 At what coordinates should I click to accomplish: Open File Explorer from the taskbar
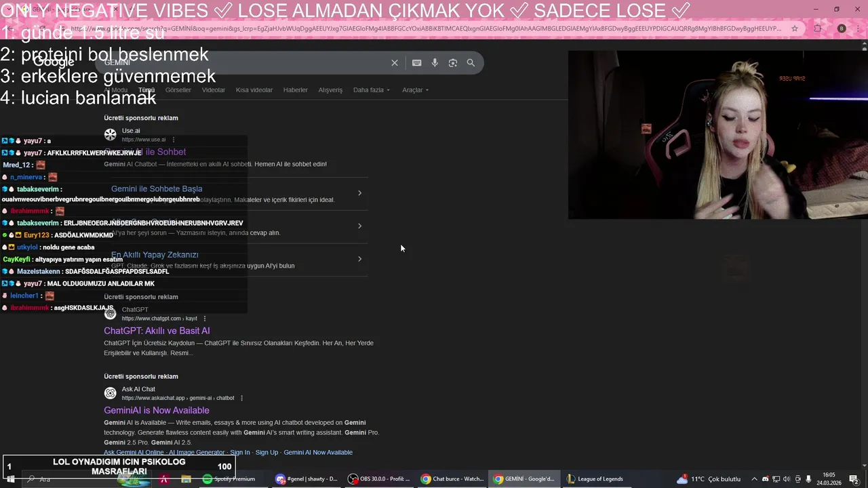coord(186,479)
